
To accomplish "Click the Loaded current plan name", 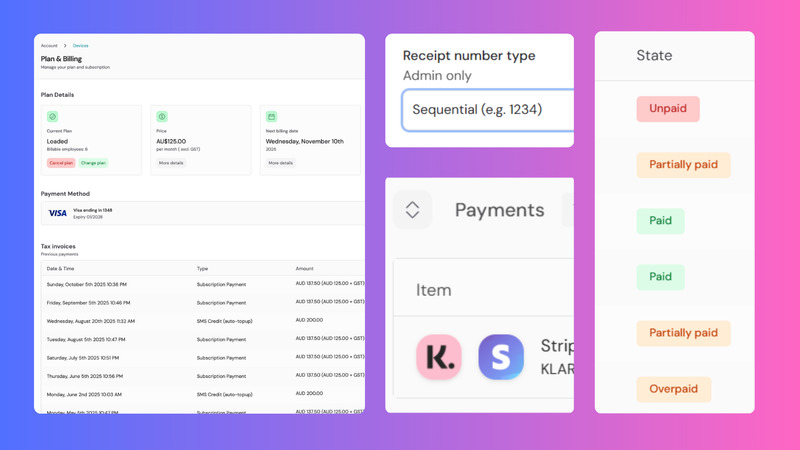I will pos(57,141).
